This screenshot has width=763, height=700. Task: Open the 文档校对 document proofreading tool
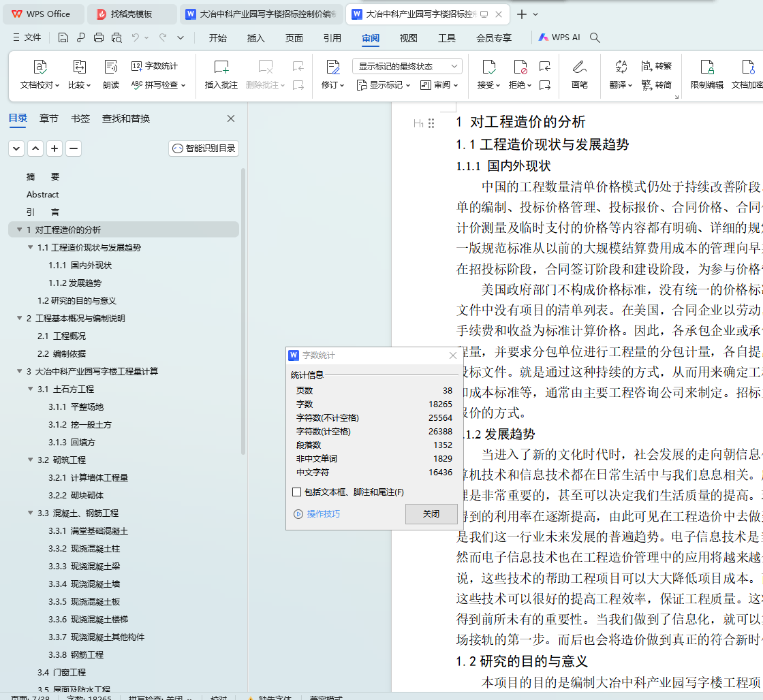click(40, 75)
